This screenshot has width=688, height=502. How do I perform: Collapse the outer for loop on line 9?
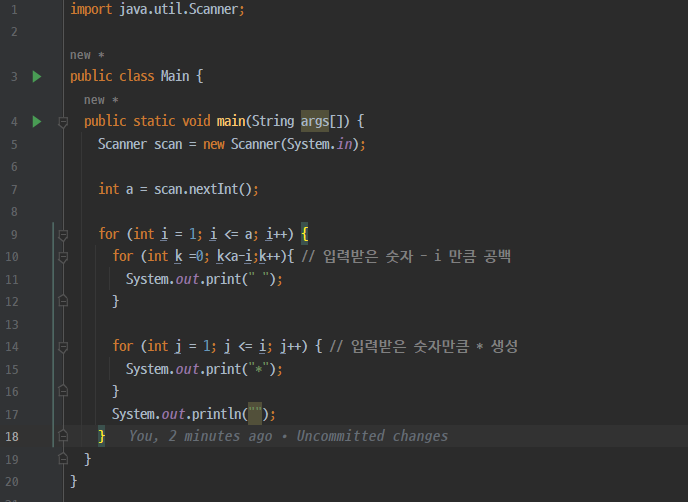pyautogui.click(x=63, y=234)
